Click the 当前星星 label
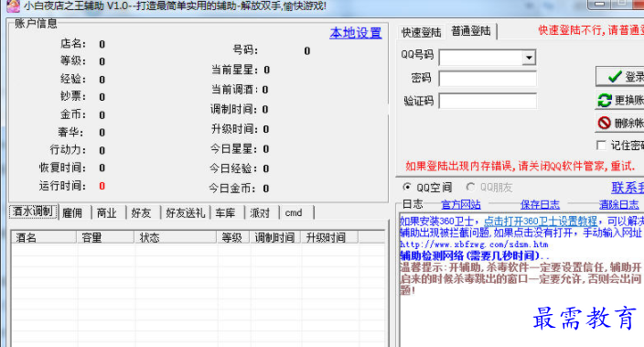Image resolution: width=644 pixels, height=347 pixels. click(235, 70)
